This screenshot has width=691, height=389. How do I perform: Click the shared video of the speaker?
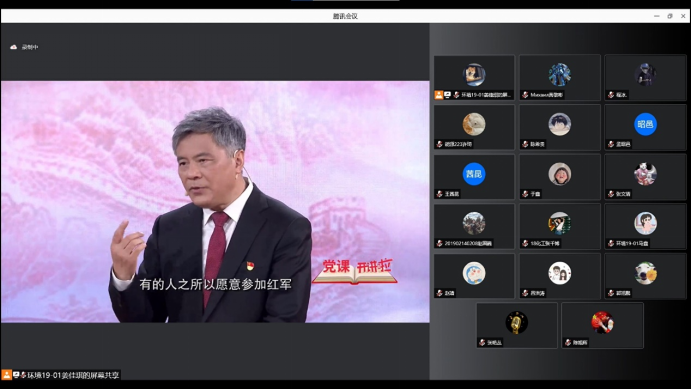pyautogui.click(x=215, y=202)
